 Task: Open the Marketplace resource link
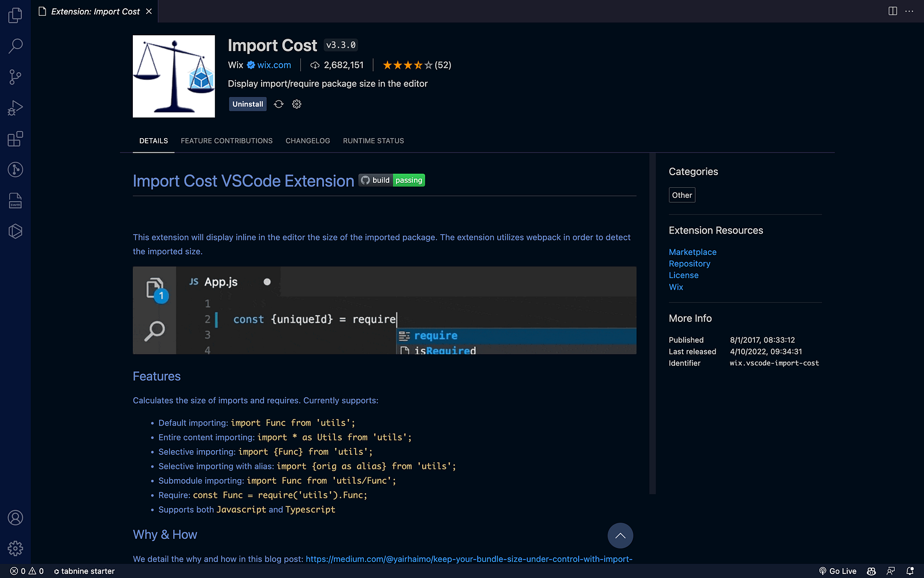tap(692, 252)
